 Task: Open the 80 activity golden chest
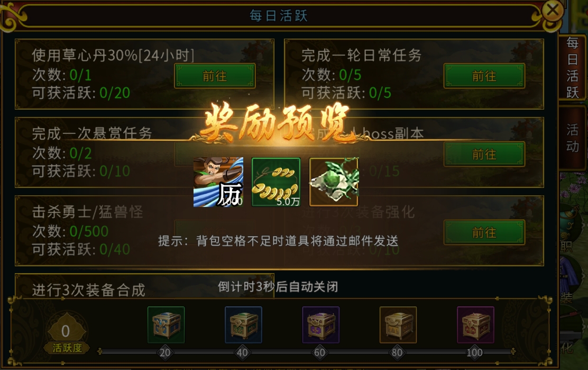click(398, 324)
